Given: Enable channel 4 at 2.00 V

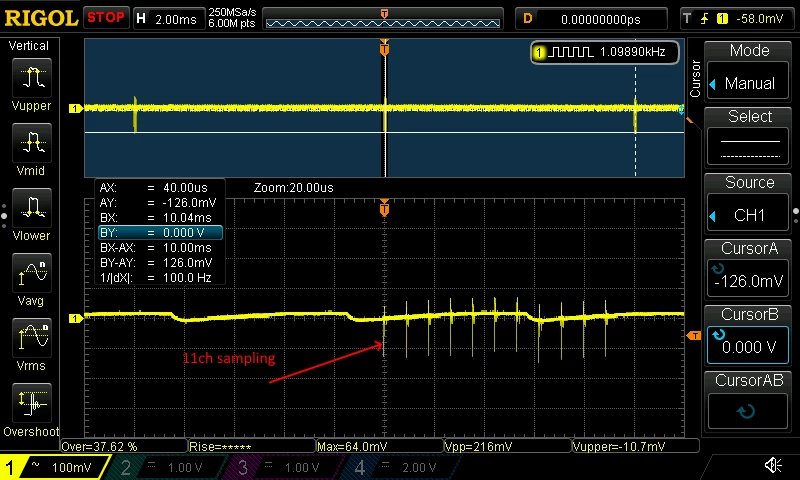Looking at the screenshot, I should [403, 467].
